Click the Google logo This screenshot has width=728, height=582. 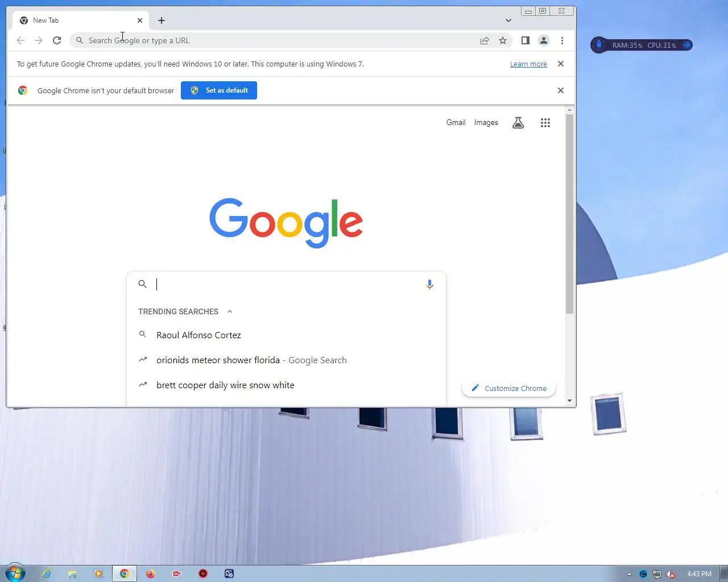[x=286, y=223]
